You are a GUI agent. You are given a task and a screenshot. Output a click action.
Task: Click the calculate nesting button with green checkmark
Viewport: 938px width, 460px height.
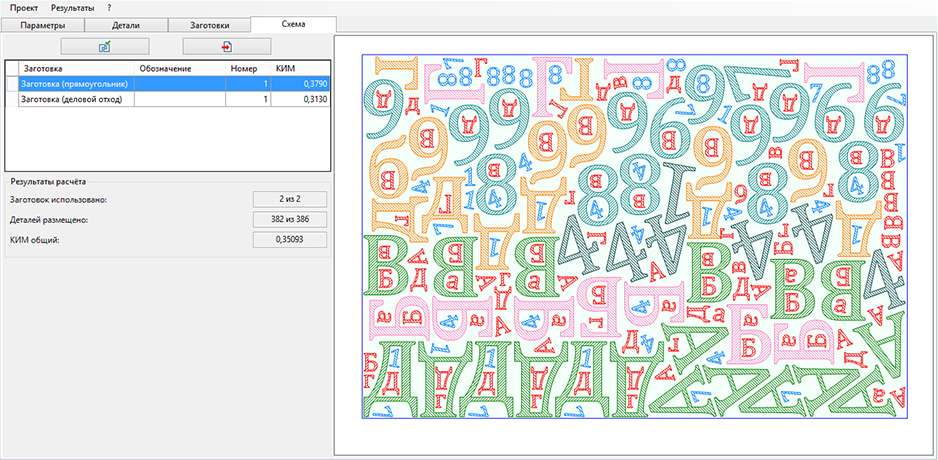pyautogui.click(x=105, y=46)
